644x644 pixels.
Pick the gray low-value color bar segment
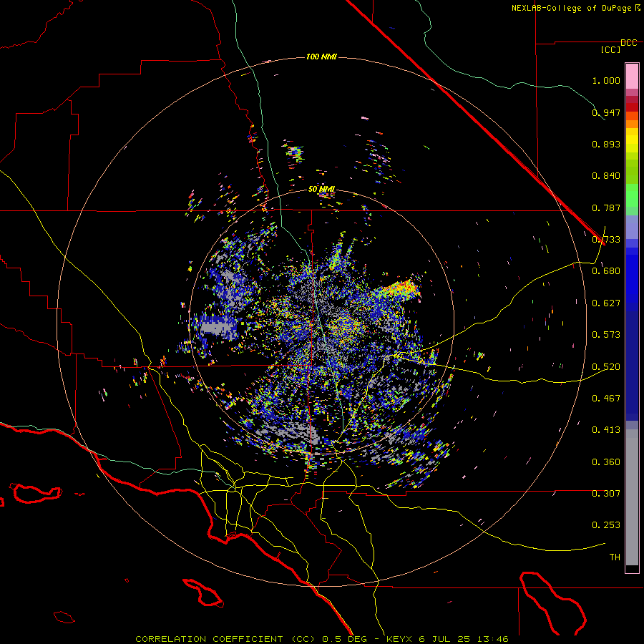pyautogui.click(x=632, y=497)
